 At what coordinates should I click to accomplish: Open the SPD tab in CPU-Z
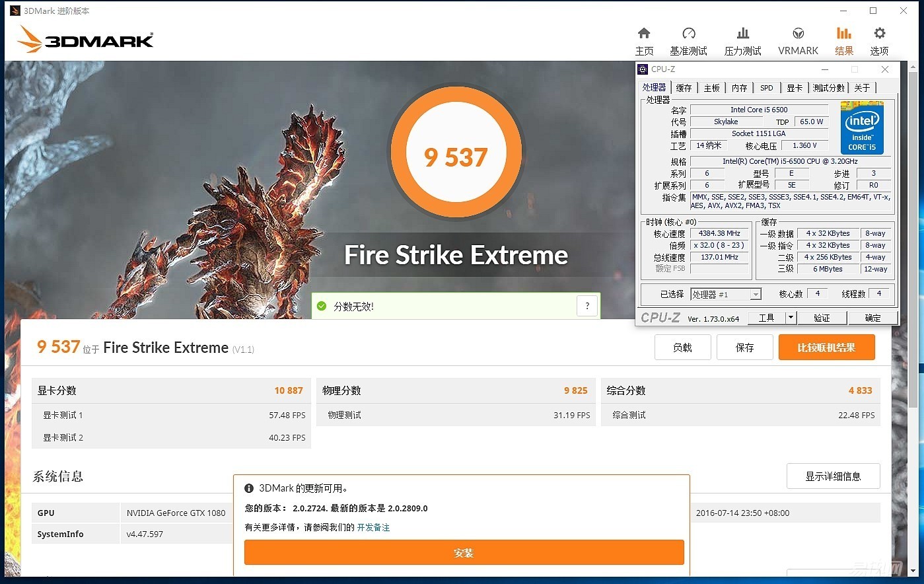coord(766,88)
